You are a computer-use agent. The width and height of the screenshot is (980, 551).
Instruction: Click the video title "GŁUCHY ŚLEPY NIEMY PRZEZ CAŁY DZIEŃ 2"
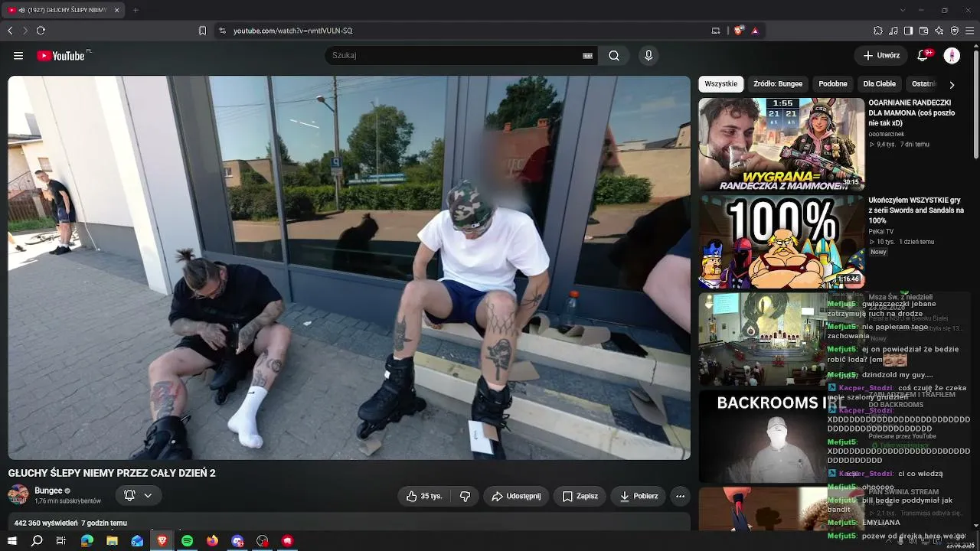[112, 473]
